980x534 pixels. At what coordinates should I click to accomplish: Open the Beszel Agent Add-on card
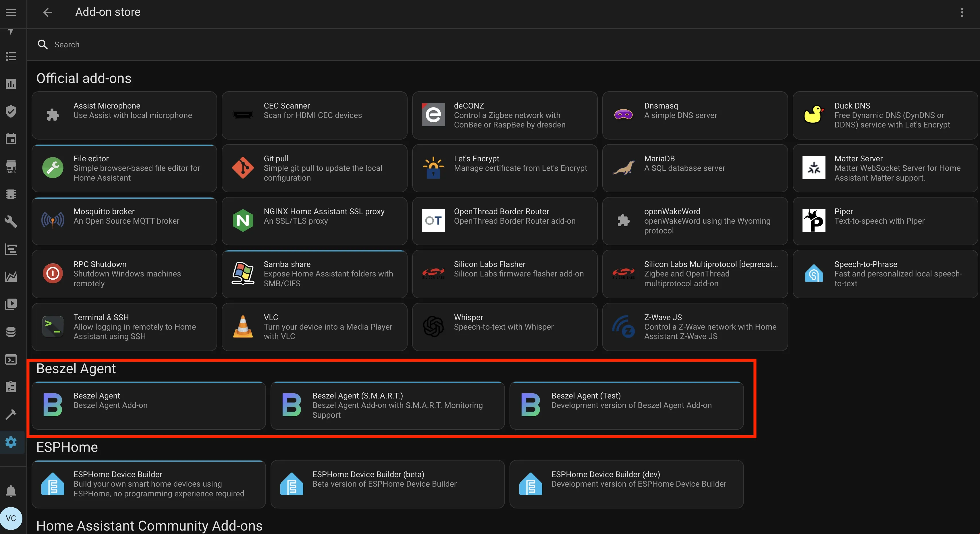point(149,406)
